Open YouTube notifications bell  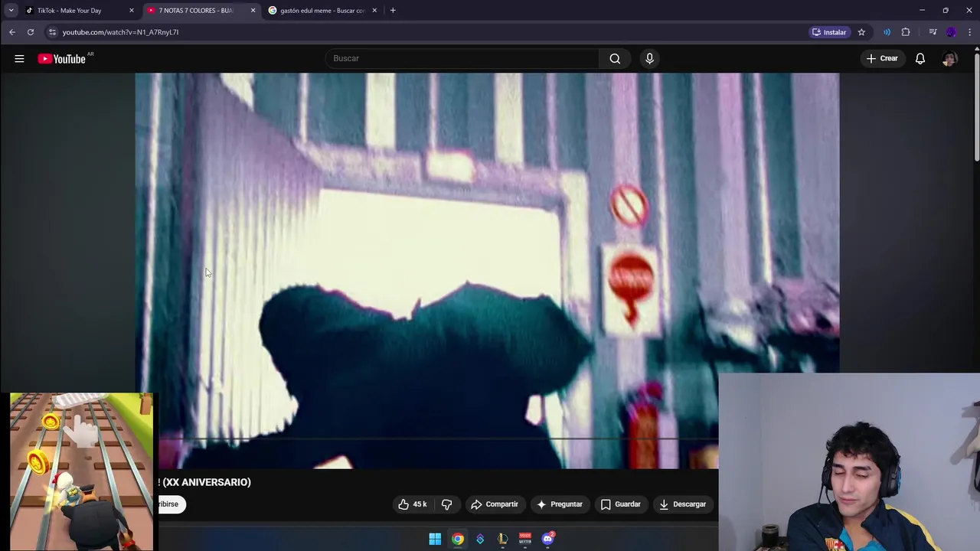click(x=920, y=58)
